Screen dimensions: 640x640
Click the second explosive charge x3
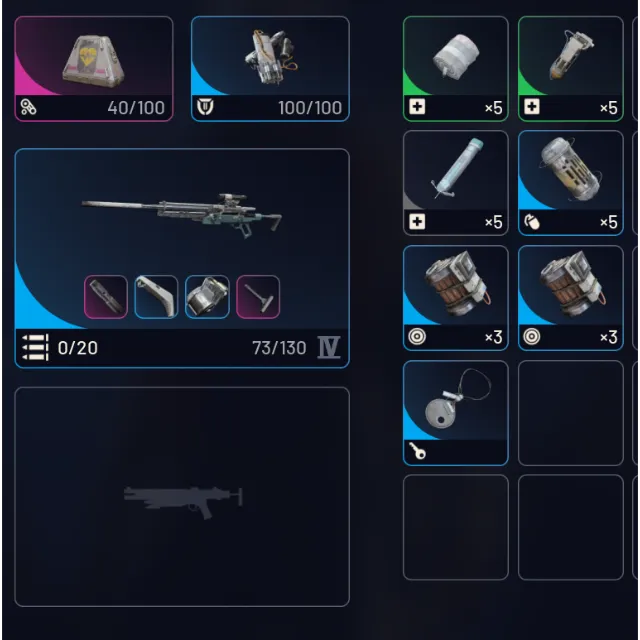click(x=571, y=298)
